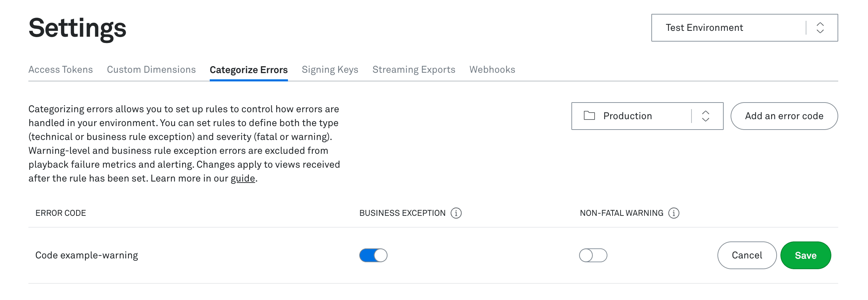Disable the Business Exception toggle
Viewport: 868px width, 300px height.
(x=373, y=255)
